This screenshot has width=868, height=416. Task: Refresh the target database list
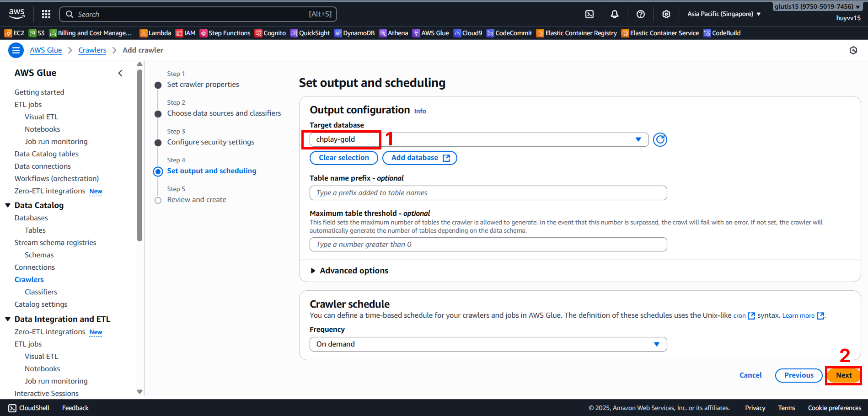[659, 139]
